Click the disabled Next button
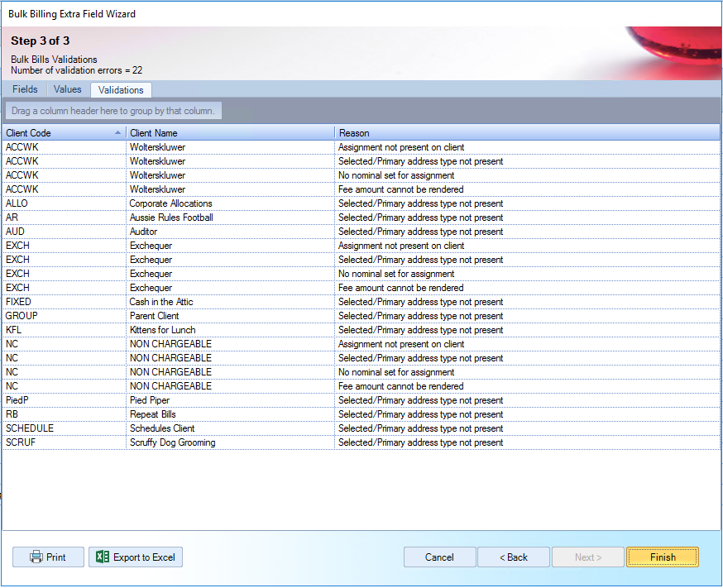The width and height of the screenshot is (723, 588). (x=588, y=557)
